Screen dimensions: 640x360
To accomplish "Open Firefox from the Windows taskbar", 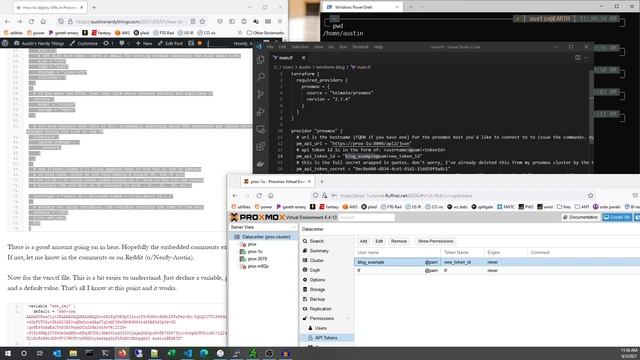I will 122,353.
